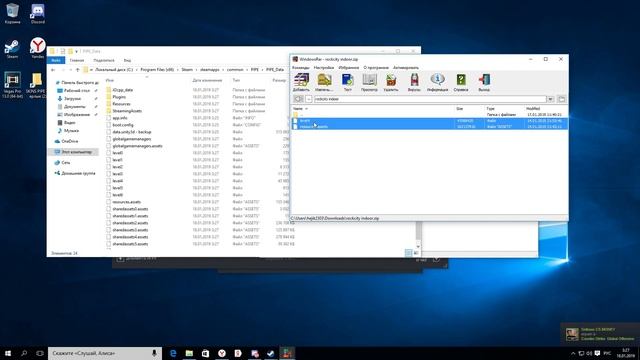The height and width of the screenshot is (360, 640).
Task: Sort WinRAR list by Type column header
Action: [490, 109]
